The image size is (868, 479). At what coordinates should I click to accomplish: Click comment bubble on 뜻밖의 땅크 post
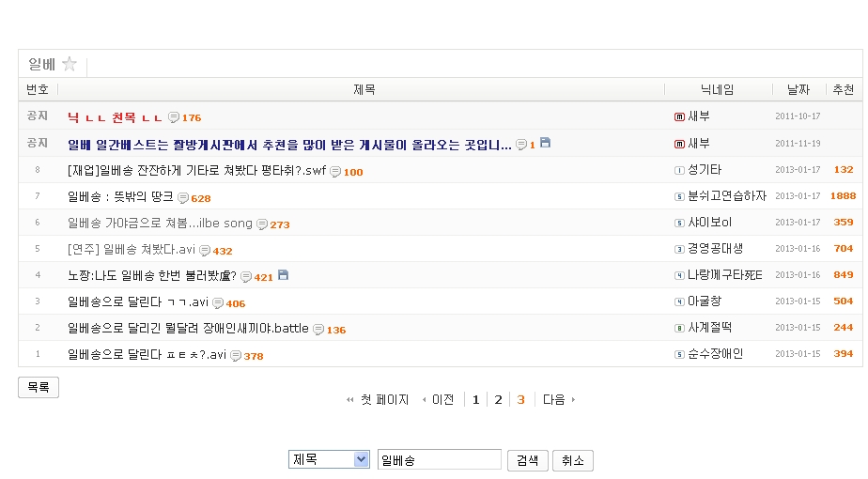tap(183, 197)
